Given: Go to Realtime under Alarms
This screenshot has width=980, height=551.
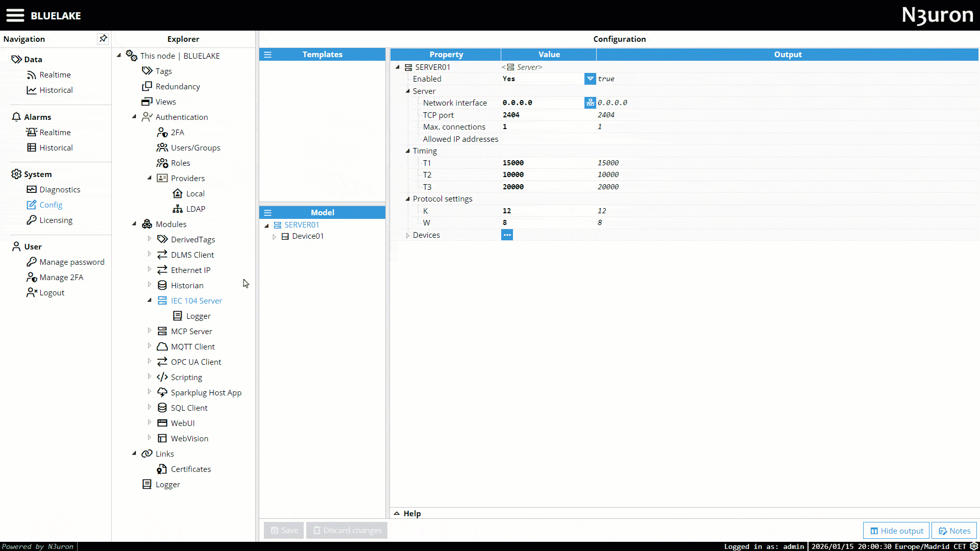Looking at the screenshot, I should [55, 133].
